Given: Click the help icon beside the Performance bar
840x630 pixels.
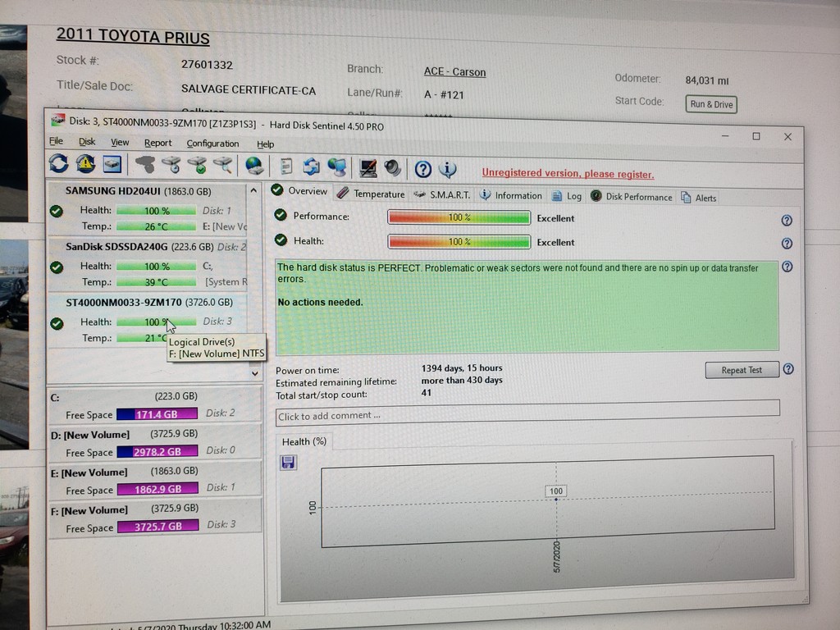Looking at the screenshot, I should coord(787,220).
